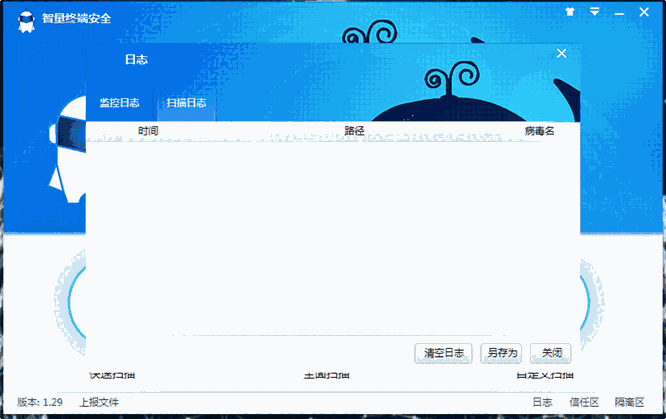Click the 智量终端安全 title text
This screenshot has width=666, height=419.
coord(76,18)
